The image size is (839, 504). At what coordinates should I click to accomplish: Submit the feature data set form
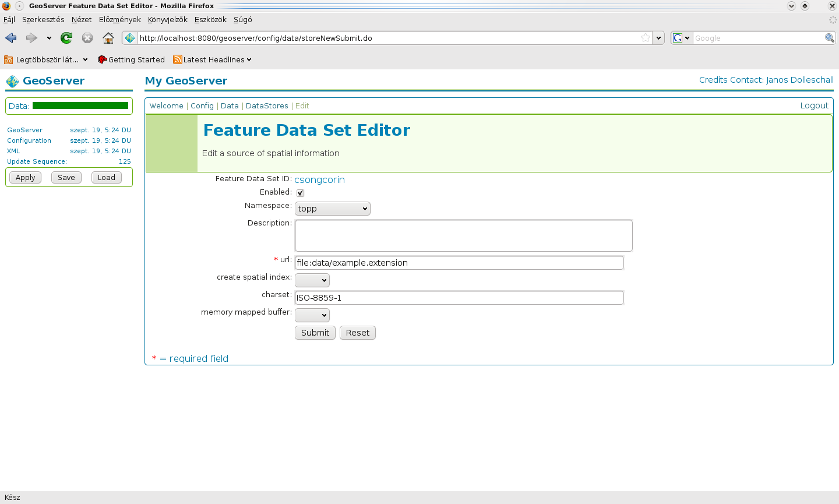pyautogui.click(x=315, y=333)
